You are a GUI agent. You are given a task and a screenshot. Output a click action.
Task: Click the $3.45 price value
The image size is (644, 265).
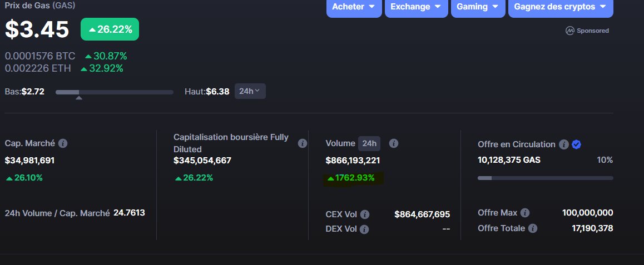coord(37,29)
